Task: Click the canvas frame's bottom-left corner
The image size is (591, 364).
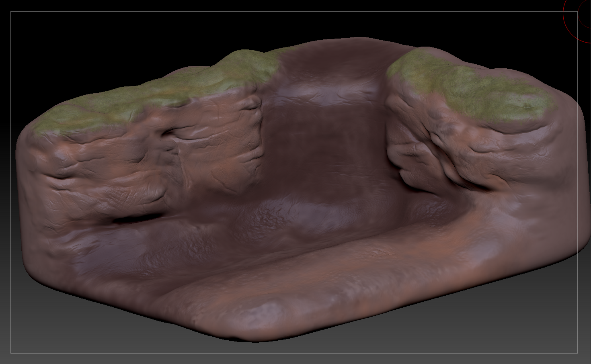Action: pyautogui.click(x=11, y=353)
